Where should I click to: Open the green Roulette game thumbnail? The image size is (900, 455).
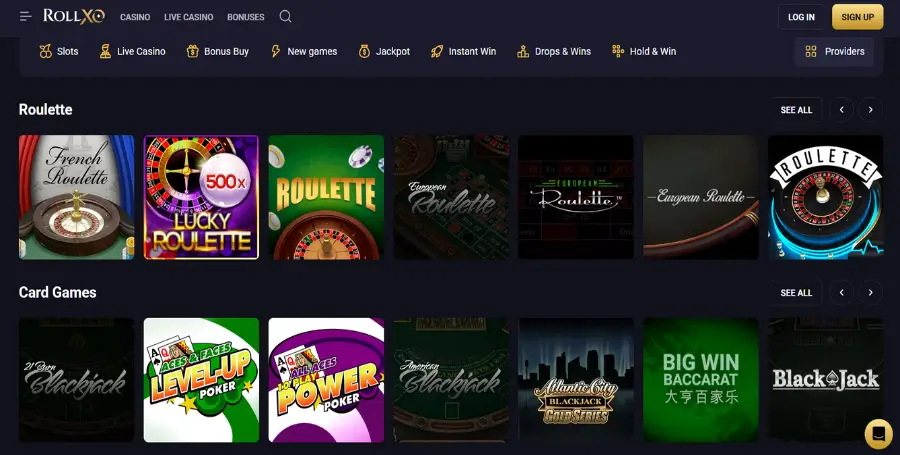pos(326,197)
